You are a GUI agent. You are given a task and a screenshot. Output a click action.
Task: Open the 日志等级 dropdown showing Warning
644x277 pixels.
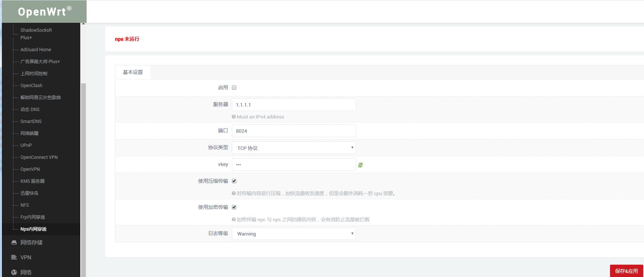point(294,234)
